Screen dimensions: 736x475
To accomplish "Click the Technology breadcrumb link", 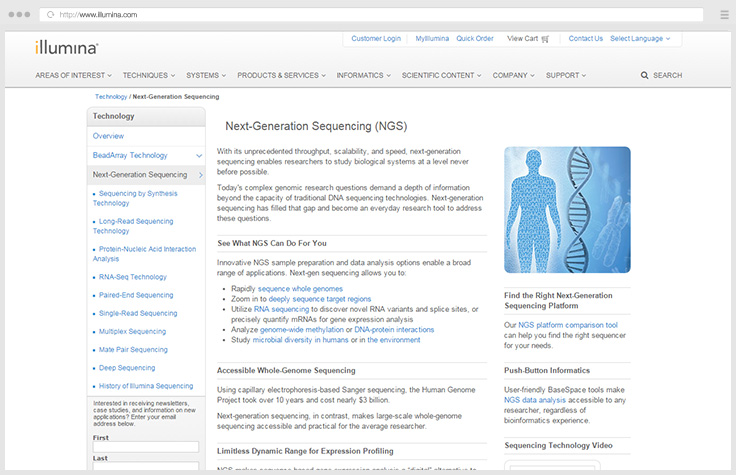I will [x=111, y=97].
